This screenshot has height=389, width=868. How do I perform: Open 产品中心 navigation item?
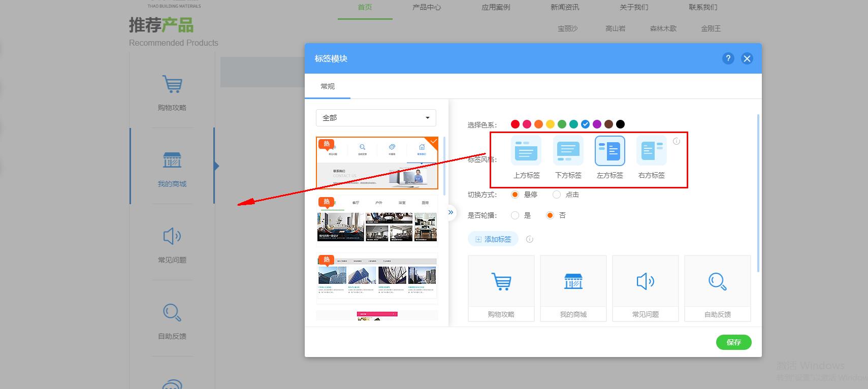click(x=427, y=7)
